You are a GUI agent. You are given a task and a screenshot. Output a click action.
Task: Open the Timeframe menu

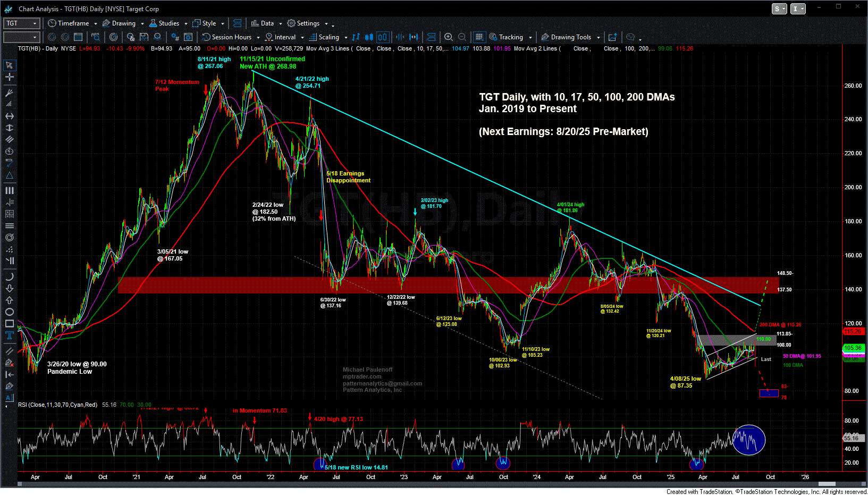tap(69, 23)
